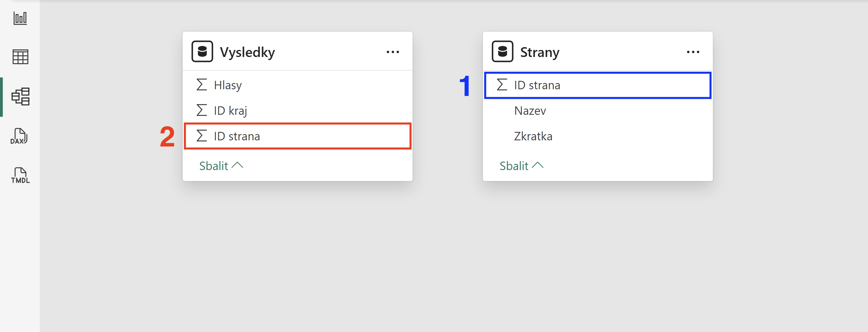This screenshot has width=868, height=332.
Task: Select the Hlasy field in Vysledky
Action: [297, 85]
